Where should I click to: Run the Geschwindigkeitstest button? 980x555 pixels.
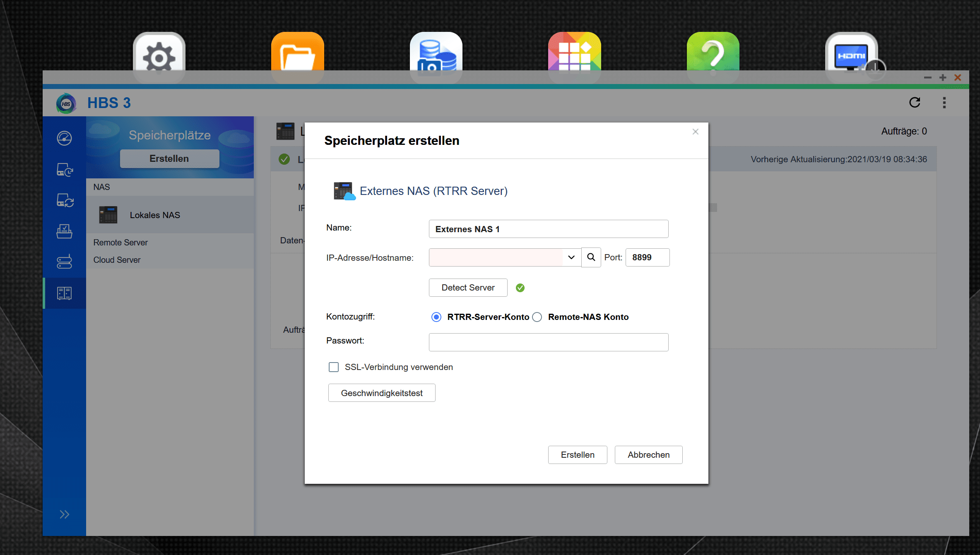tap(382, 393)
